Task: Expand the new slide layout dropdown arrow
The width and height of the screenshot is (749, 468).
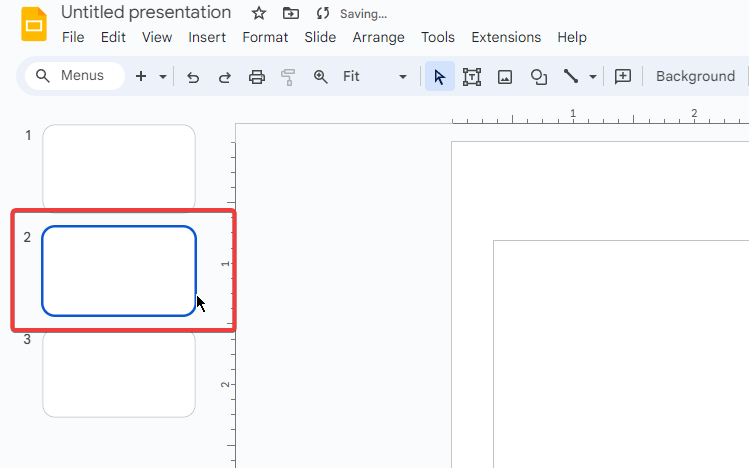Action: pyautogui.click(x=163, y=77)
